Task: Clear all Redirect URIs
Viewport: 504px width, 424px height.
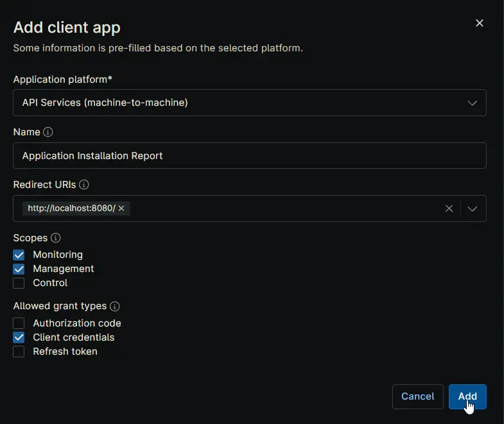Action: [449, 208]
